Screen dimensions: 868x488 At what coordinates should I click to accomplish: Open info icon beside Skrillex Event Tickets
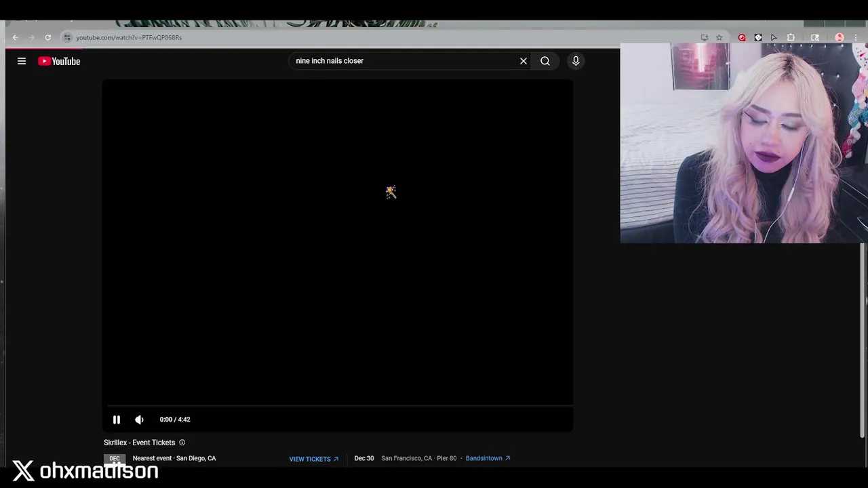click(x=182, y=443)
